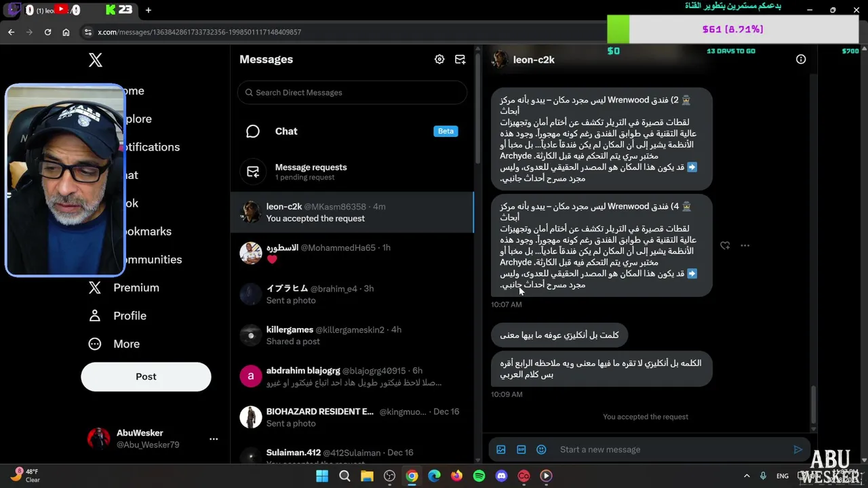
Task: Click the X logo in sidebar
Action: (x=96, y=60)
